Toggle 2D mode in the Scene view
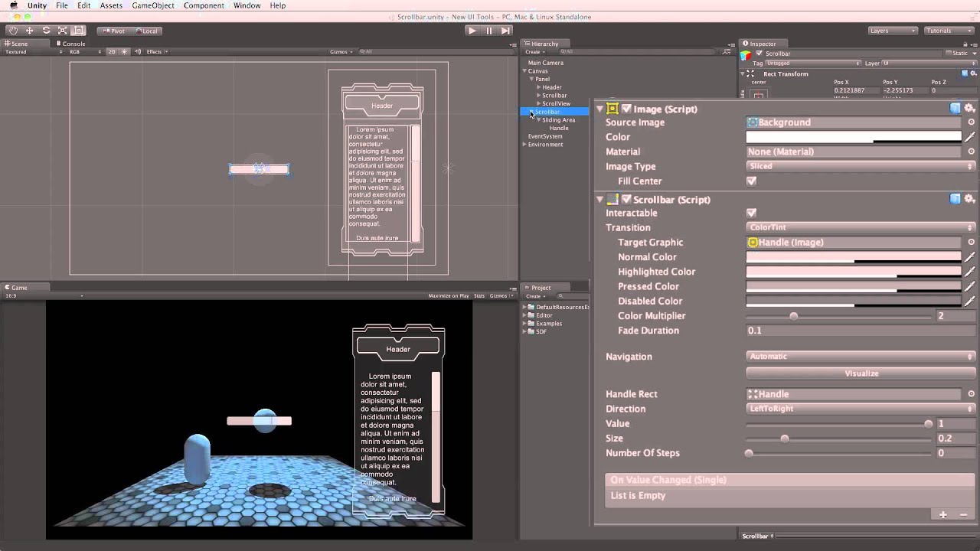Screen dimensions: 980x551 coord(112,52)
